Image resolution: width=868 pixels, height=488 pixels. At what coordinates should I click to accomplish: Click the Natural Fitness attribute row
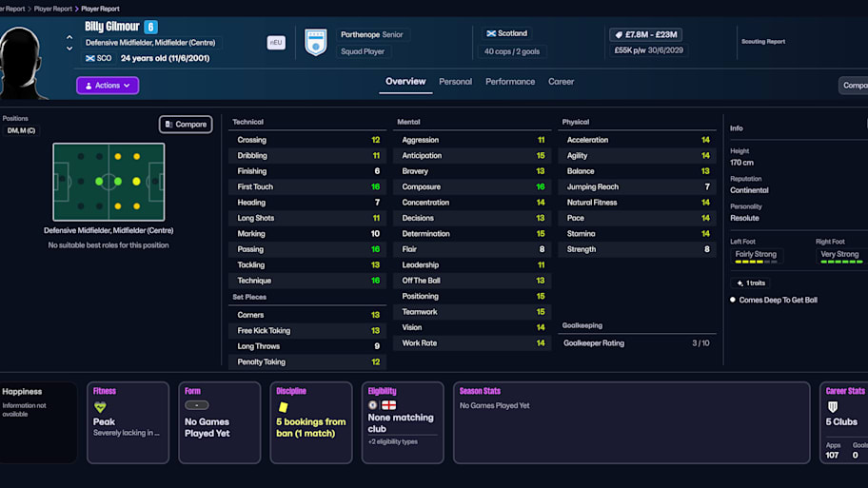pos(637,203)
